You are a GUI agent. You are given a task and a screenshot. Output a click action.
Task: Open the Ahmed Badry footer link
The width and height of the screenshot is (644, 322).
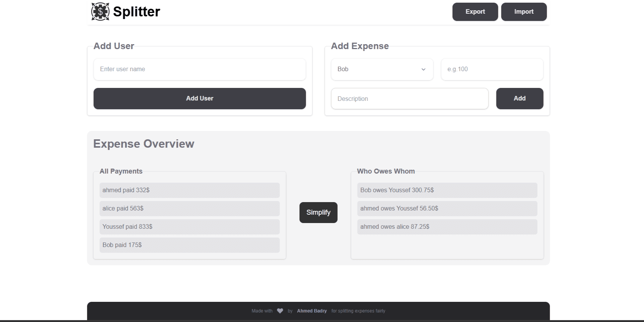pos(312,311)
